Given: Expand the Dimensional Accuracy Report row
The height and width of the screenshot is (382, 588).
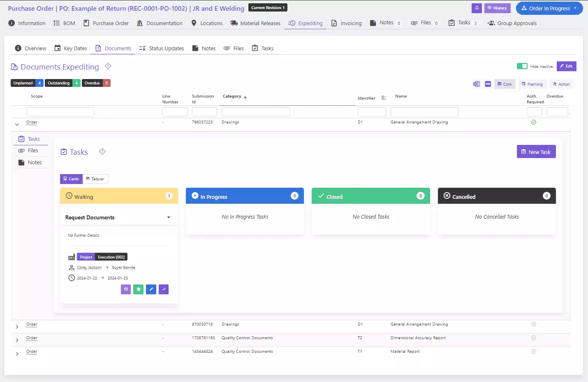Looking at the screenshot, I should click(x=17, y=340).
